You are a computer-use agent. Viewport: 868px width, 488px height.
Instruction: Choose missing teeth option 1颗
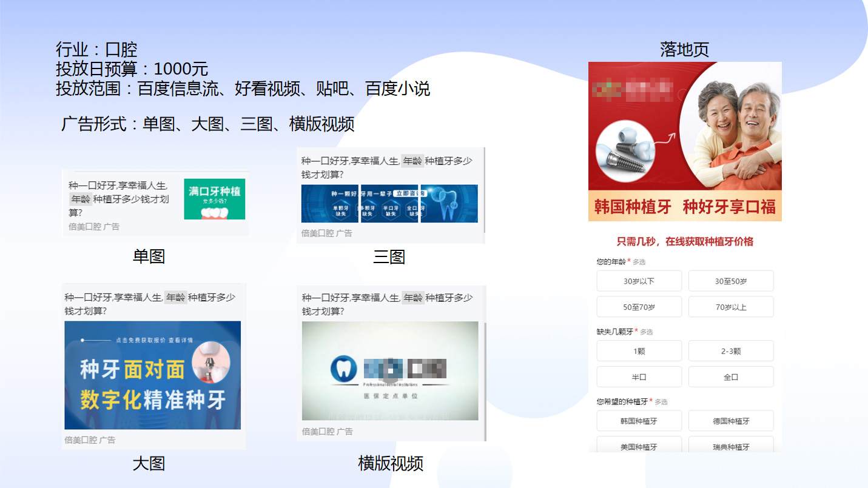click(x=639, y=351)
